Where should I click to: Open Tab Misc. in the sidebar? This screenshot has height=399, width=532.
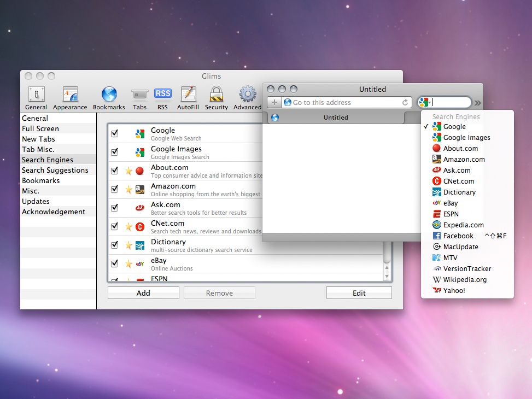pos(59,149)
